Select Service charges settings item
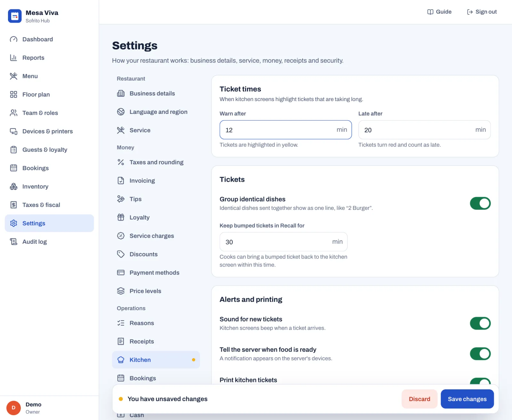512x420 pixels. (156, 236)
